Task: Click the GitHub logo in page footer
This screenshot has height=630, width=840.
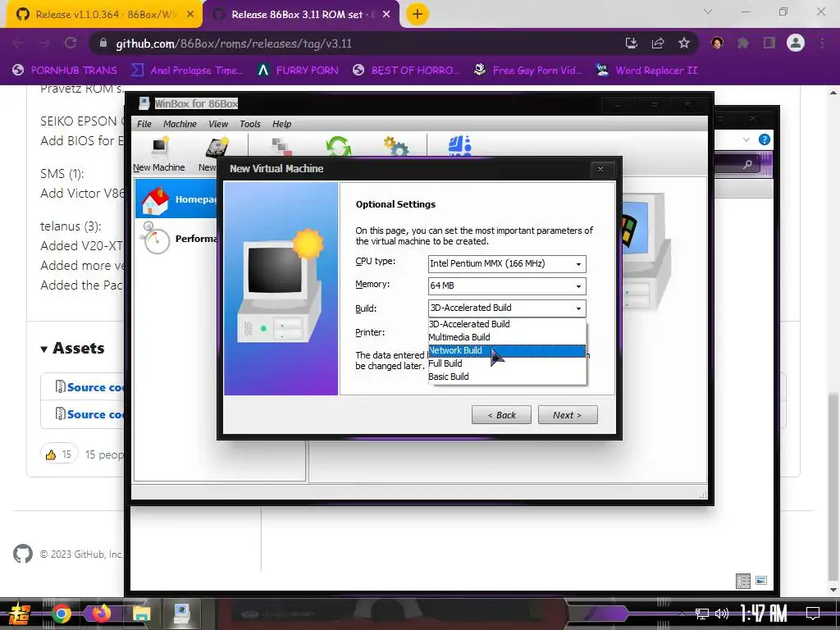Action: [x=23, y=554]
